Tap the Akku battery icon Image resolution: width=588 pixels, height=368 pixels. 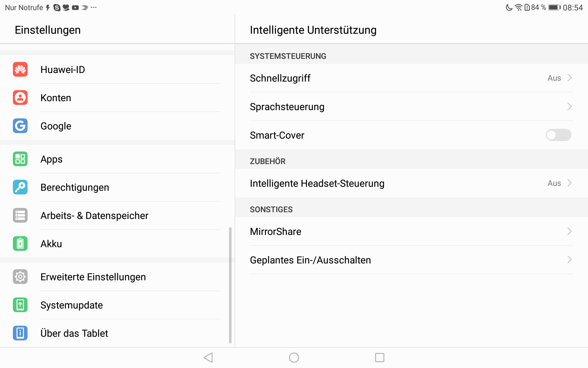pyautogui.click(x=20, y=244)
